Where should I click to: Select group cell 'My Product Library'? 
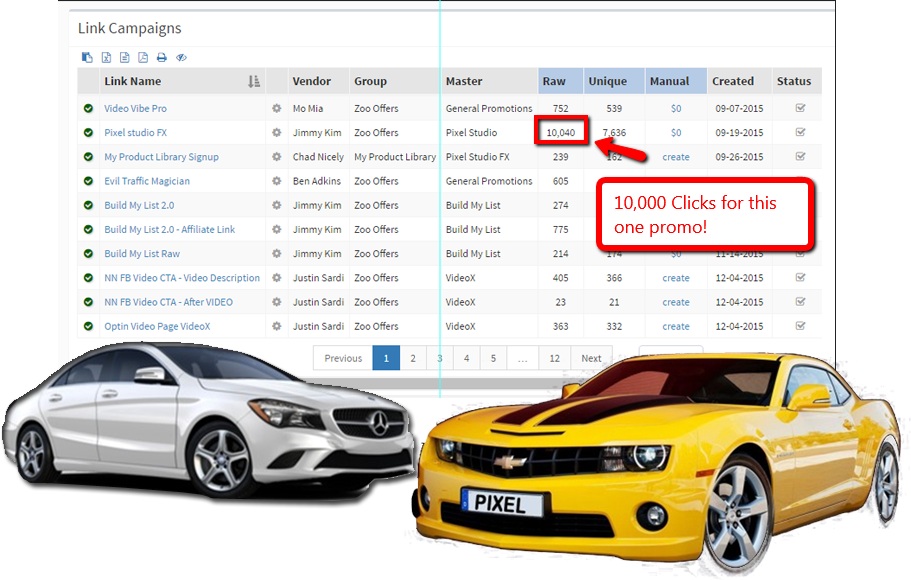coord(395,157)
